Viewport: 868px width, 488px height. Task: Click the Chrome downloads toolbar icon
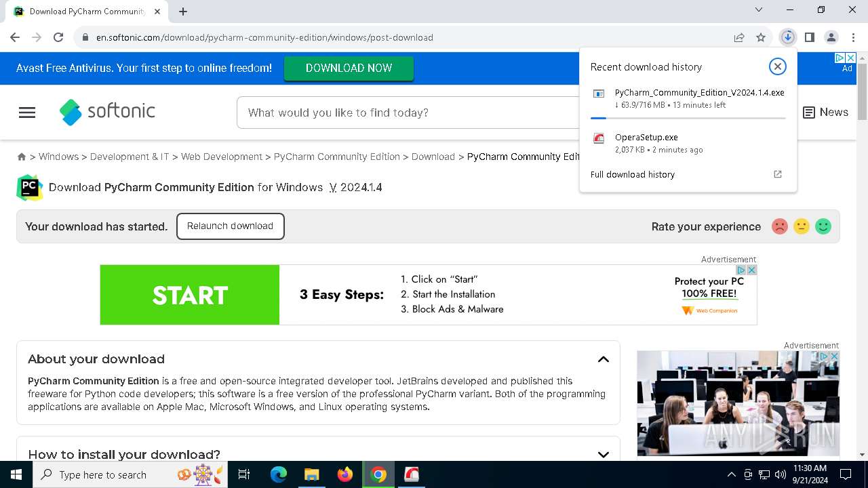787,37
